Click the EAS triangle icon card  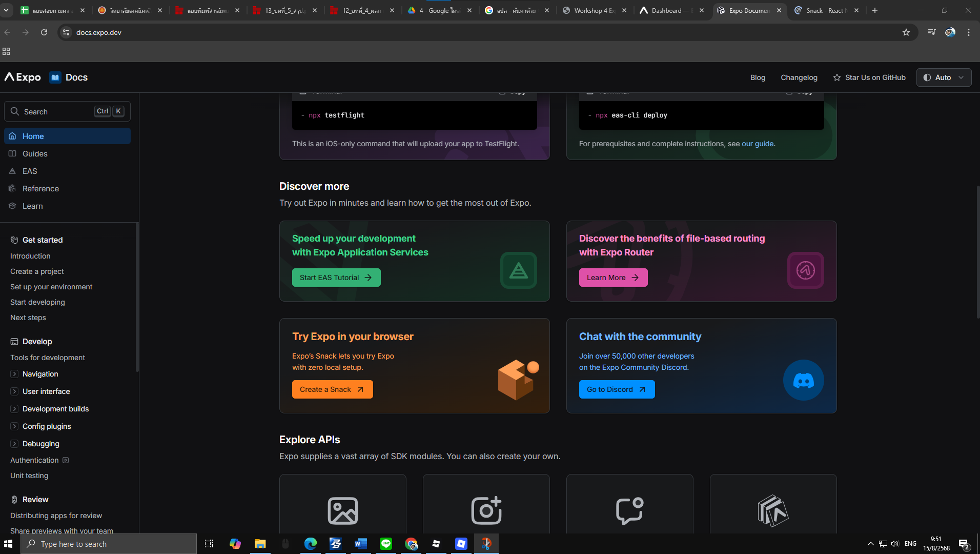pyautogui.click(x=518, y=270)
